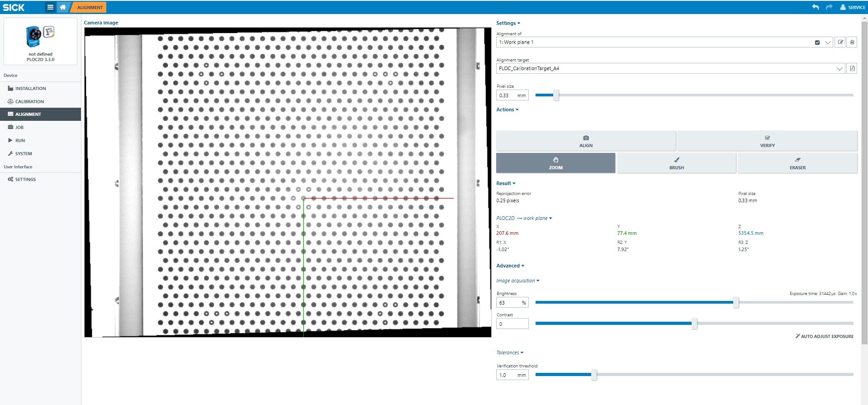868x405 pixels.
Task: Select the ERASER tool
Action: click(x=797, y=163)
